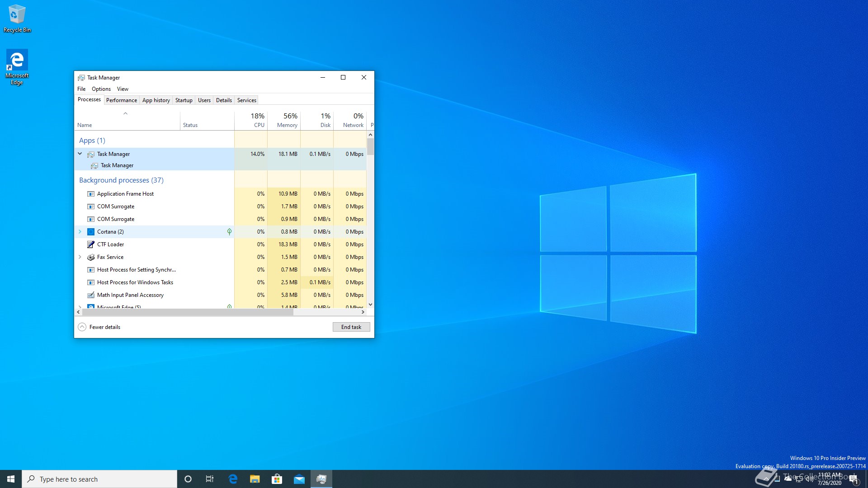Viewport: 868px width, 488px height.
Task: Show hidden system tray icons
Action: (766, 479)
